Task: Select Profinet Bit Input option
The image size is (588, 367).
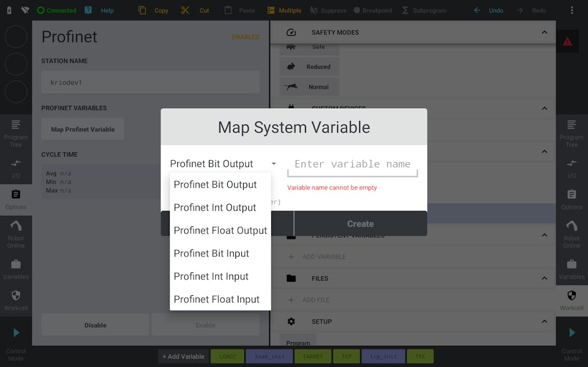Action: tap(221, 253)
